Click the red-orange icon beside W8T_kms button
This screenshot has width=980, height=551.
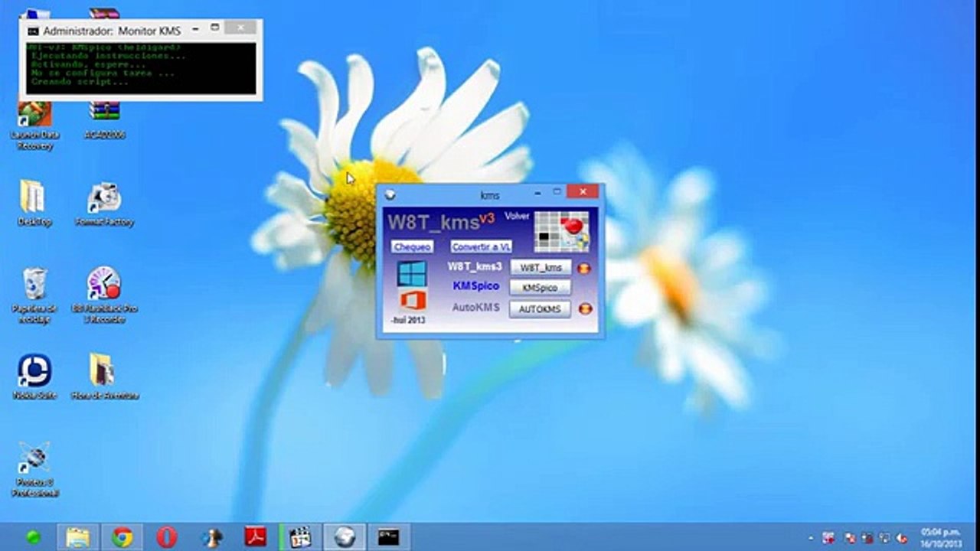tap(585, 268)
